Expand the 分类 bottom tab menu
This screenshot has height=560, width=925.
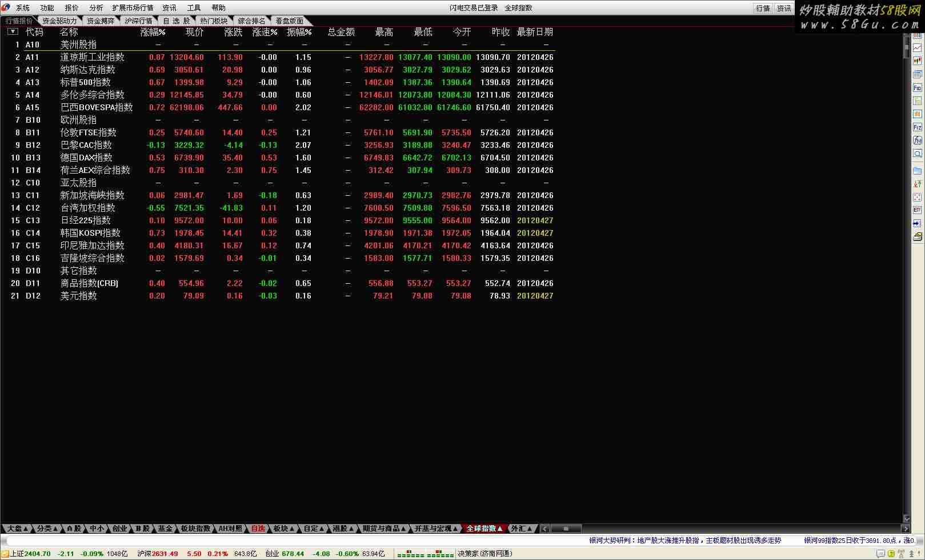tap(47, 529)
